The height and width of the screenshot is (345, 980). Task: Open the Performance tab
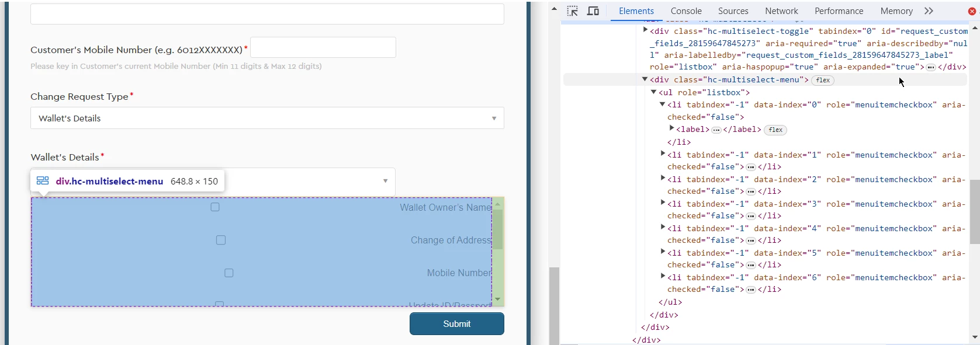839,11
